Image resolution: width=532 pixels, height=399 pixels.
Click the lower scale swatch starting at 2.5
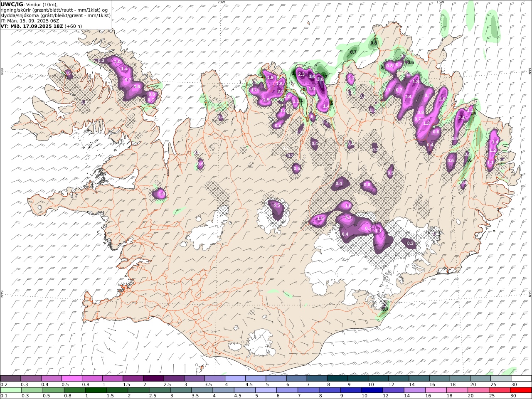pyautogui.click(x=159, y=390)
